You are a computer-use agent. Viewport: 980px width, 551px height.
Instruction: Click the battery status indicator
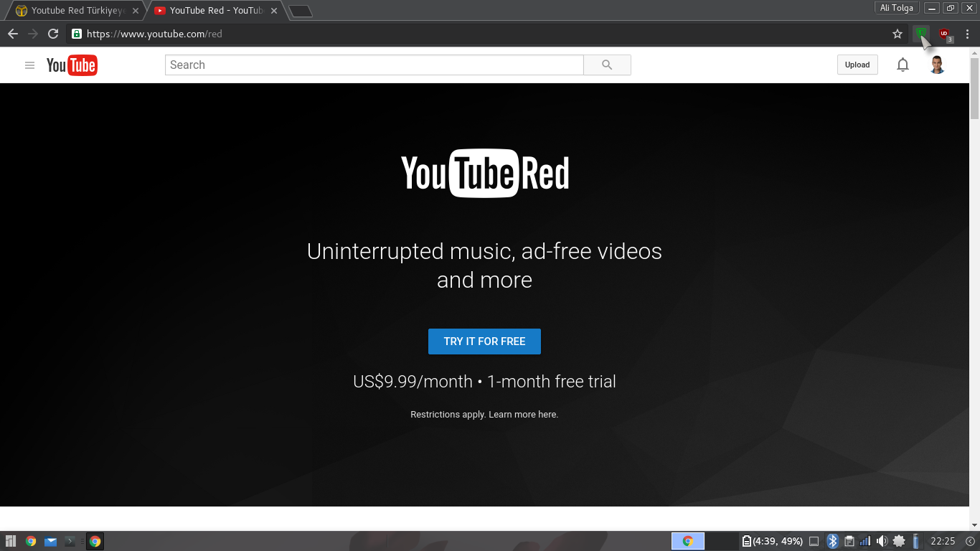(x=773, y=541)
